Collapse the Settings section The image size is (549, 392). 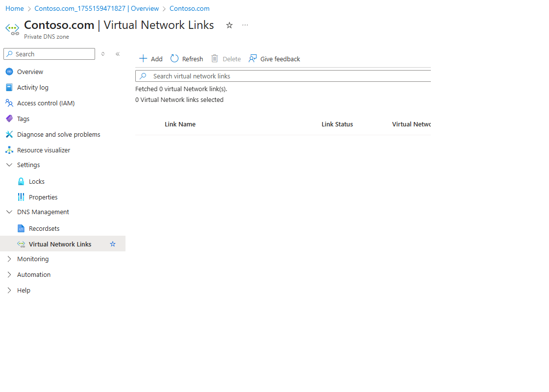(x=9, y=165)
